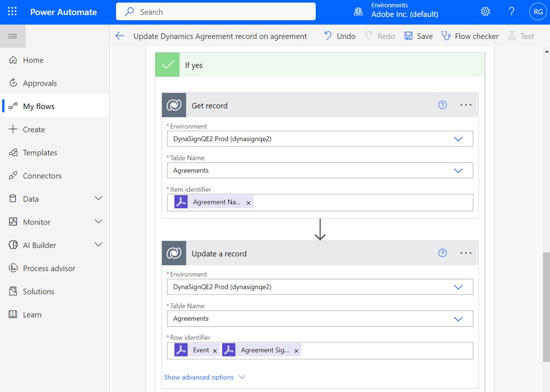Open the Home menu item
550x392 pixels.
click(54, 60)
